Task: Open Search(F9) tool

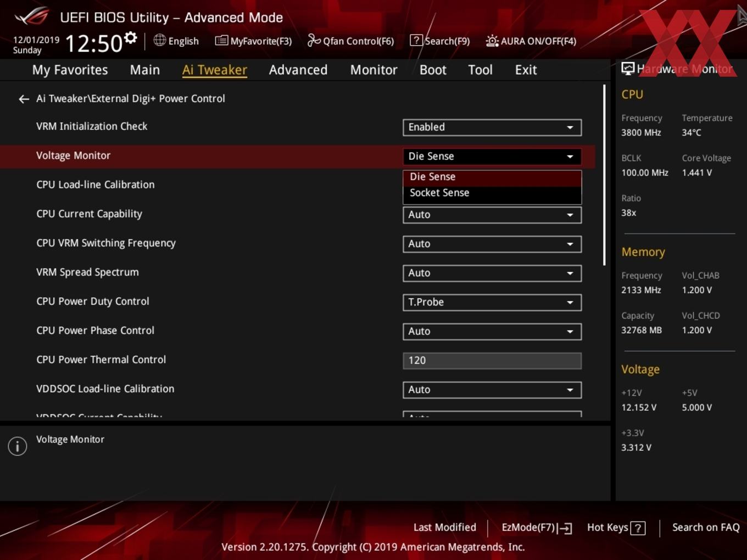Action: click(440, 41)
